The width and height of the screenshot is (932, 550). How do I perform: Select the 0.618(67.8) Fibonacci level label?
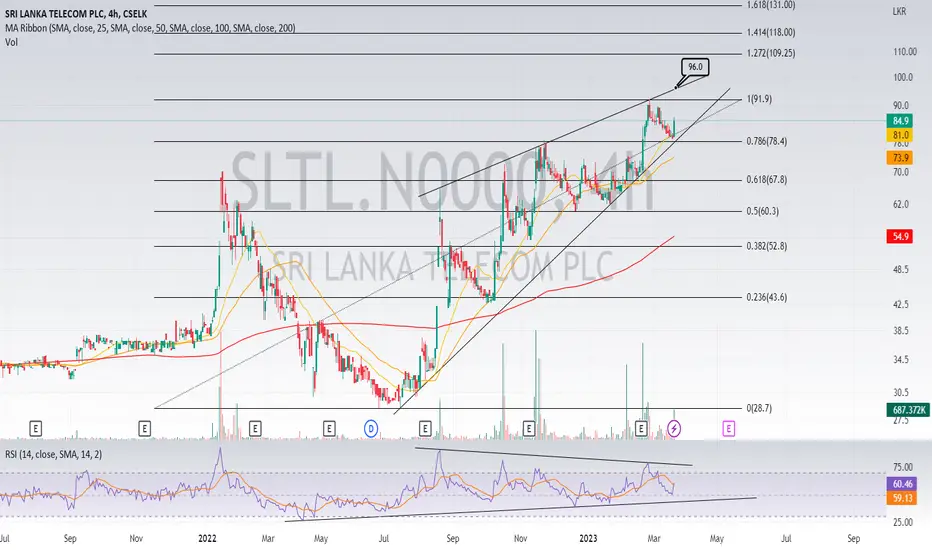point(767,180)
